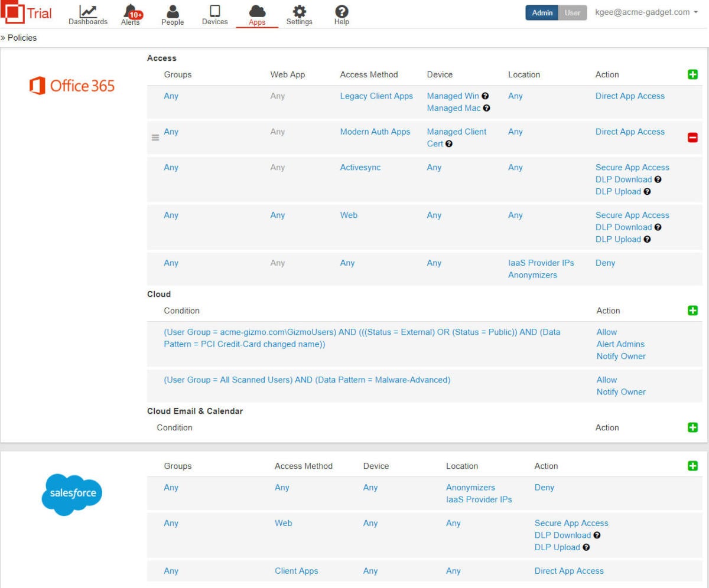Image resolution: width=709 pixels, height=588 pixels.
Task: Click Anonymizers location in Office 365
Action: coord(532,275)
